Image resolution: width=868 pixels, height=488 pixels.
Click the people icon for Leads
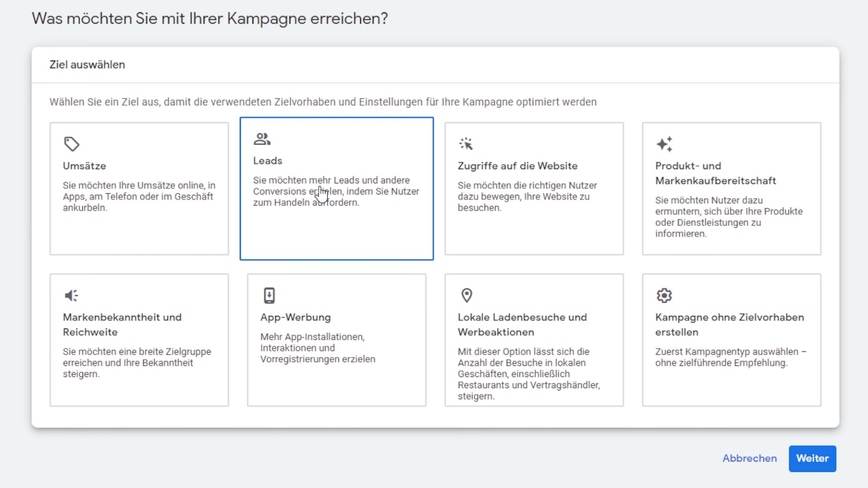(262, 139)
